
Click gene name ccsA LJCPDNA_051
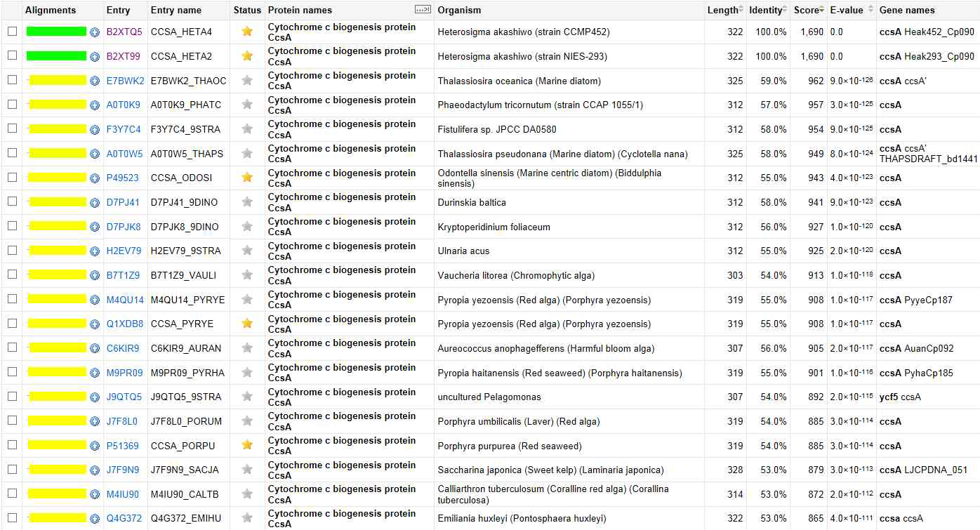923,470
